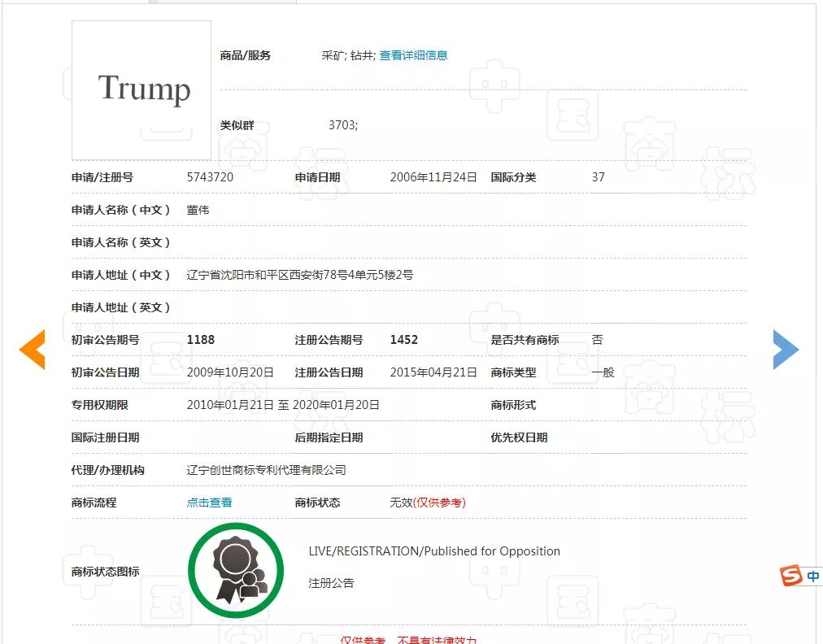The width and height of the screenshot is (823, 644).
Task: Select 注册公告 status text
Action: click(331, 582)
